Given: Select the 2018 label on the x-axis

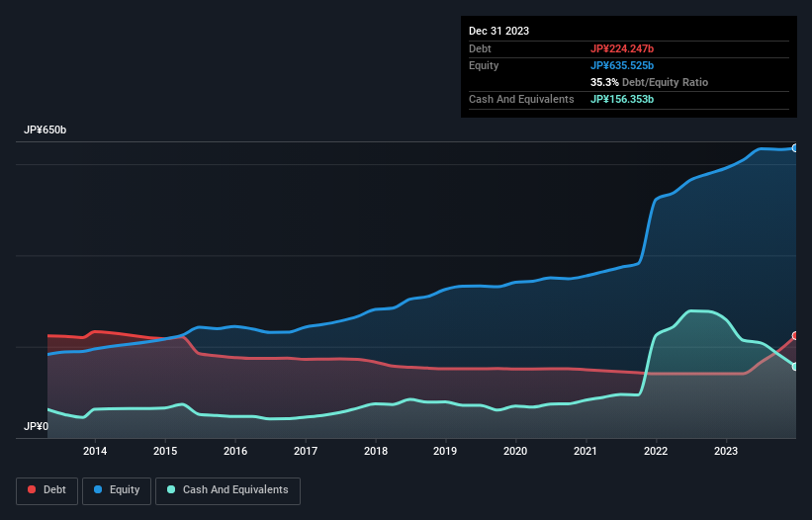Looking at the screenshot, I should click(376, 452).
